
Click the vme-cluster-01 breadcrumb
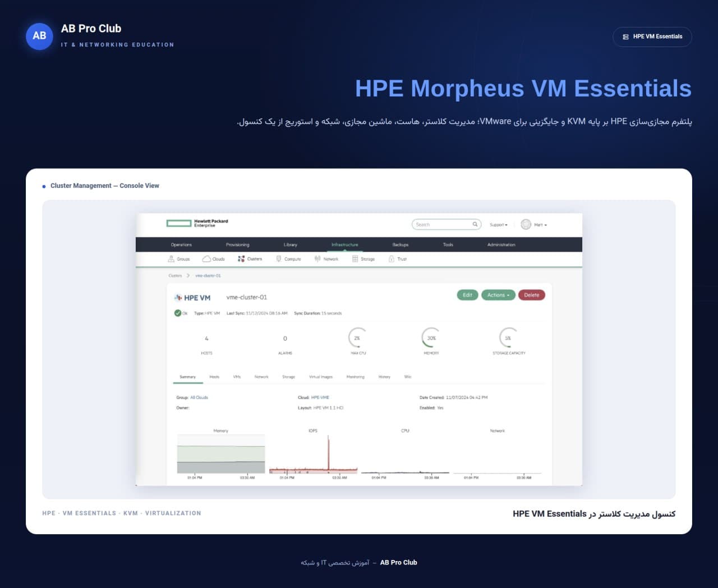pyautogui.click(x=208, y=276)
